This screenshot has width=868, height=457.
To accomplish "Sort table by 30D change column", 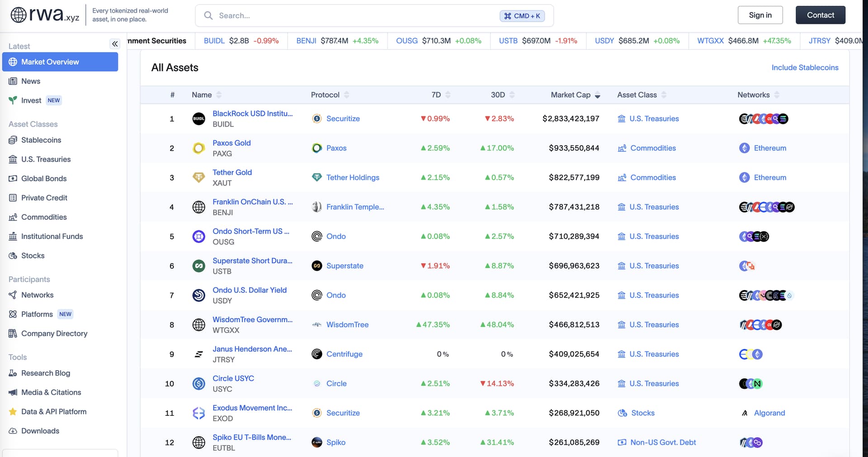I will (x=502, y=95).
